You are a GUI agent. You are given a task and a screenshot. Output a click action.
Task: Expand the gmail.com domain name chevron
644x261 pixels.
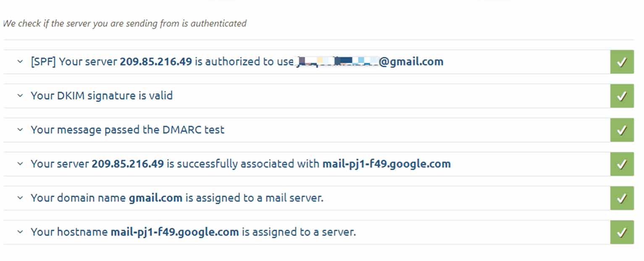tap(20, 198)
